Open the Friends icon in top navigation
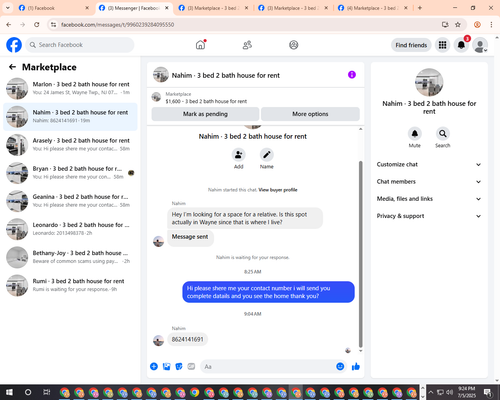Viewport: 500px width, 400px height. [247, 45]
